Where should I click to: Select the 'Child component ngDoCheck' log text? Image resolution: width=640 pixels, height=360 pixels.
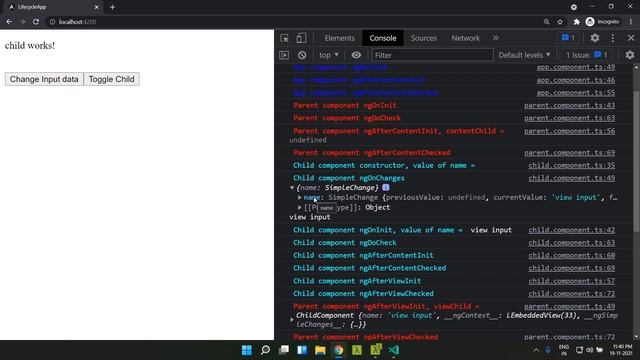coord(344,242)
